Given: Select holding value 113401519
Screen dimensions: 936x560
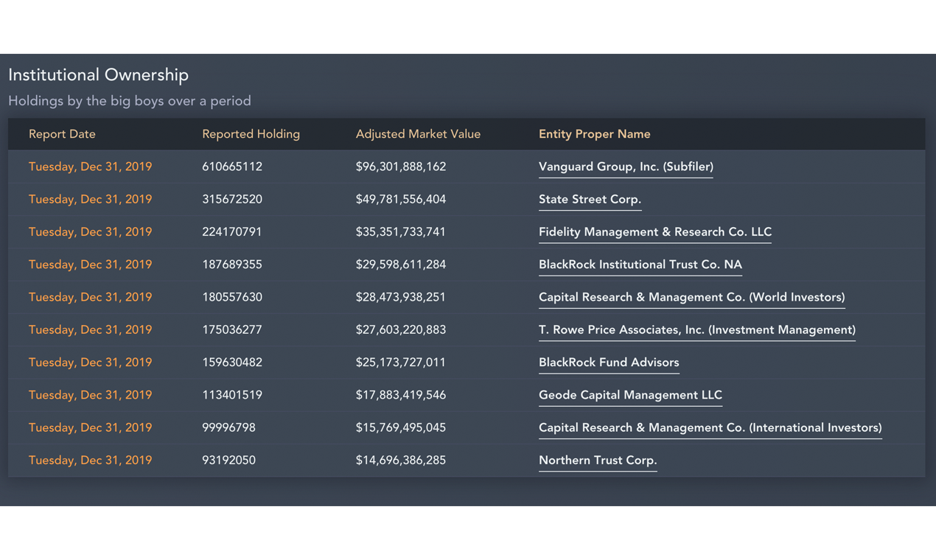Looking at the screenshot, I should [x=232, y=394].
